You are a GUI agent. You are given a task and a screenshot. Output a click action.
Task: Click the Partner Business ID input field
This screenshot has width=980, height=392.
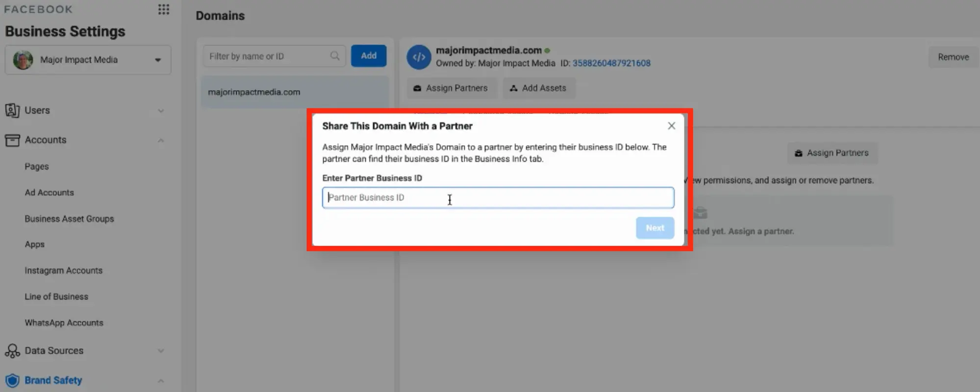498,198
